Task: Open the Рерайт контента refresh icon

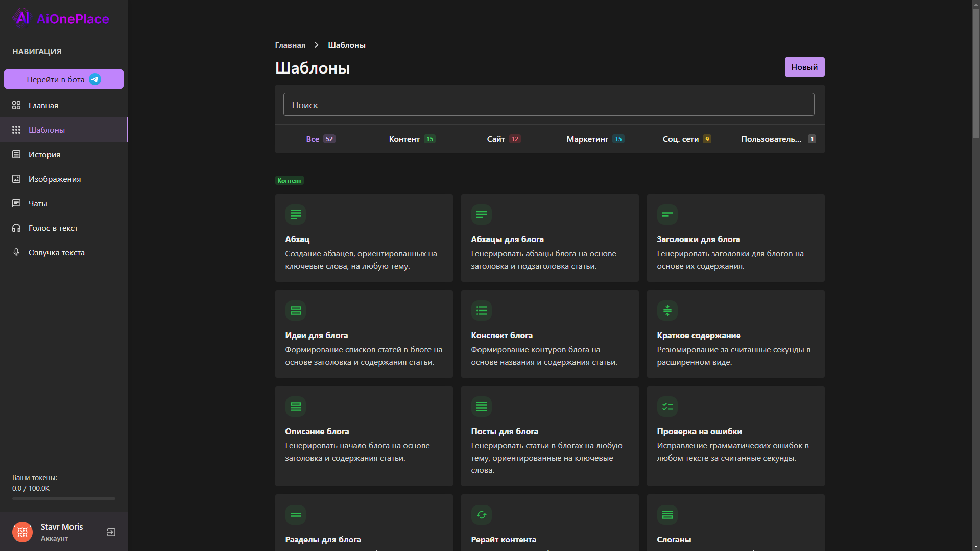Action: [481, 515]
